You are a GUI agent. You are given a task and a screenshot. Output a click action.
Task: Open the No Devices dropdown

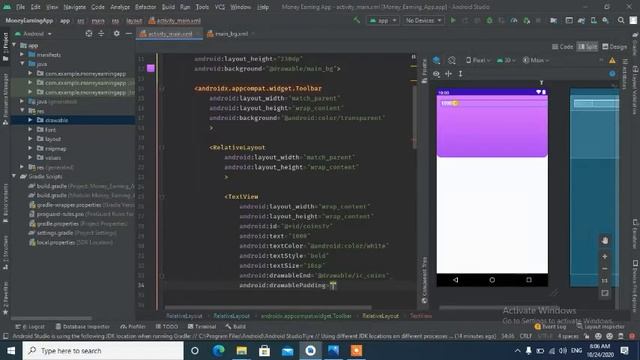(423, 20)
